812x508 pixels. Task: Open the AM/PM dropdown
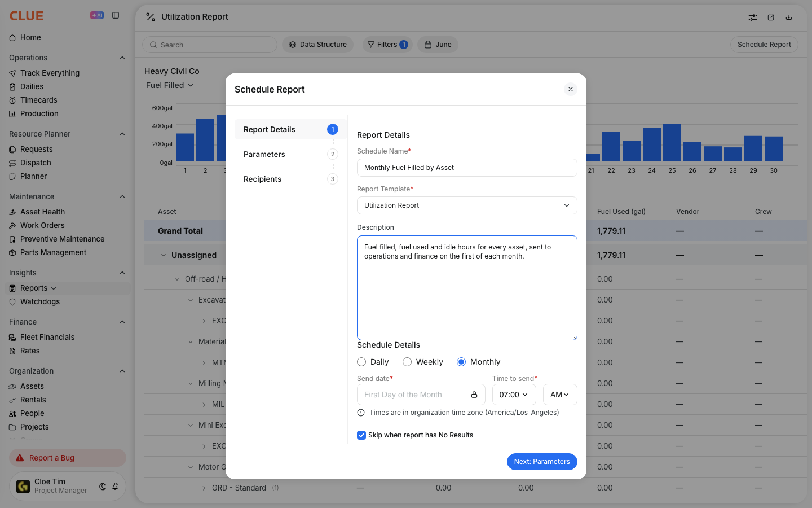coord(560,395)
